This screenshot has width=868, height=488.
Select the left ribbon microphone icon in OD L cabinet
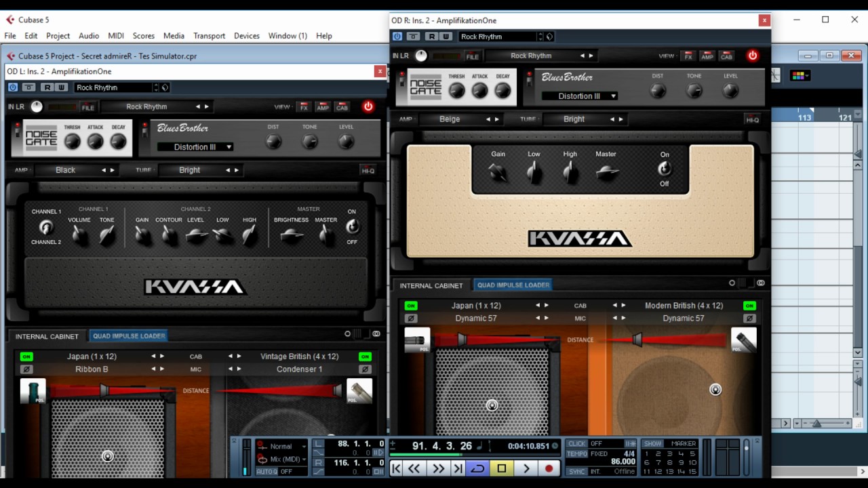point(33,391)
